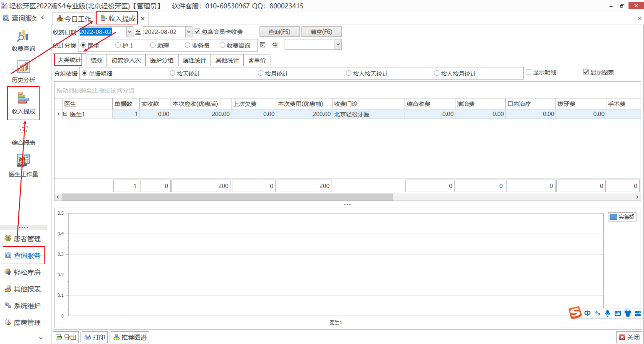
Task: Click the x at tab bar right end
Action: coord(639,18)
